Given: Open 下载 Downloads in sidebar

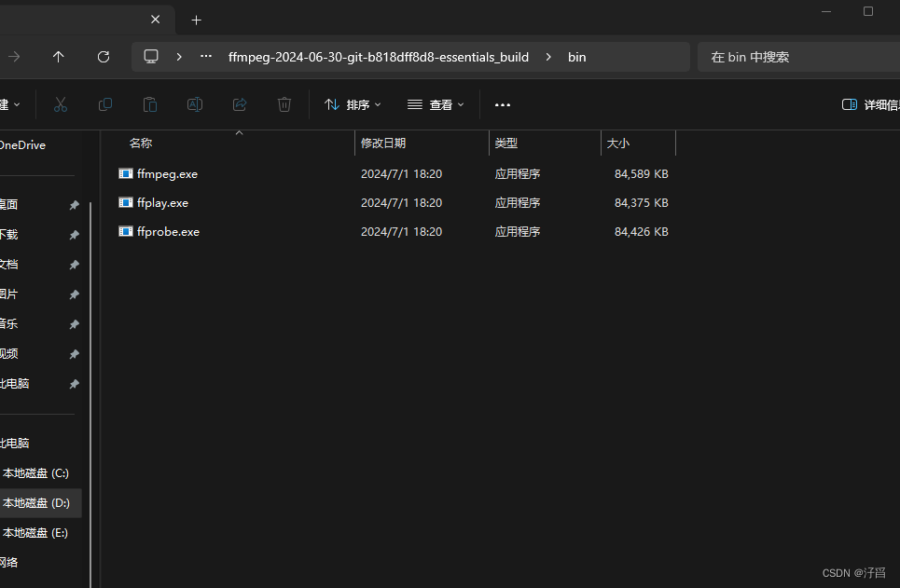Looking at the screenshot, I should [x=9, y=235].
